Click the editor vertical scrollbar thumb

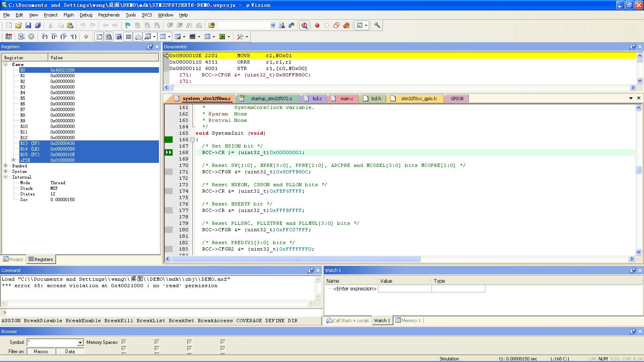638,170
